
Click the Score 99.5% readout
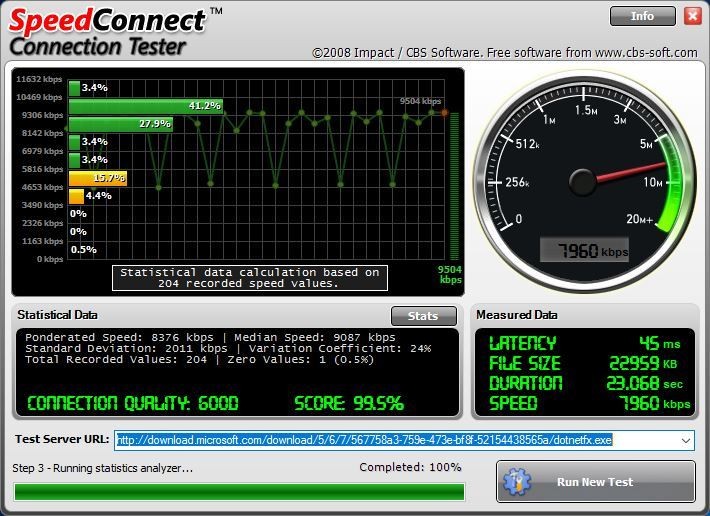(x=349, y=404)
